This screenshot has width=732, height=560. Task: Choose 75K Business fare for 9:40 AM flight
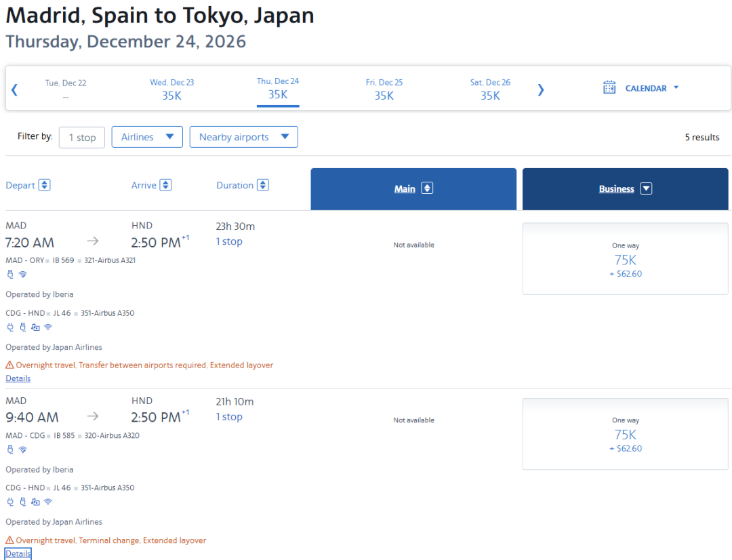coord(625,434)
